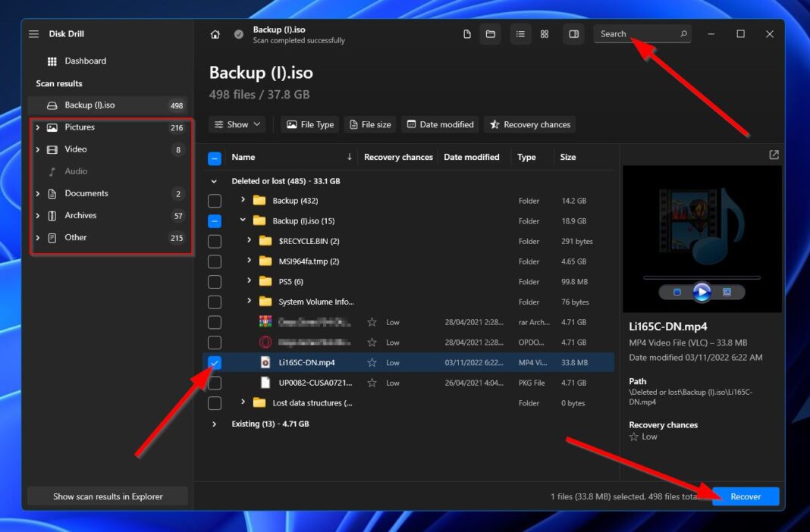
Task: Filter by File size
Action: tap(370, 124)
